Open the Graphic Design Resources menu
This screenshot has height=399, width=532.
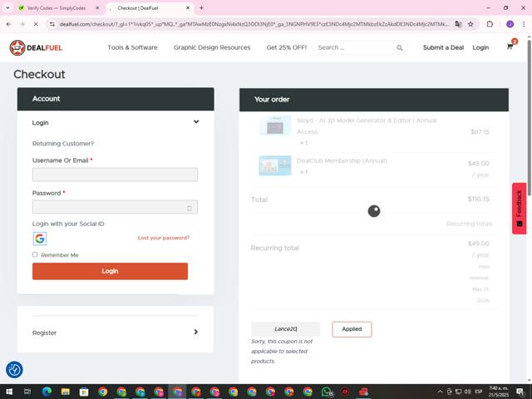point(212,47)
